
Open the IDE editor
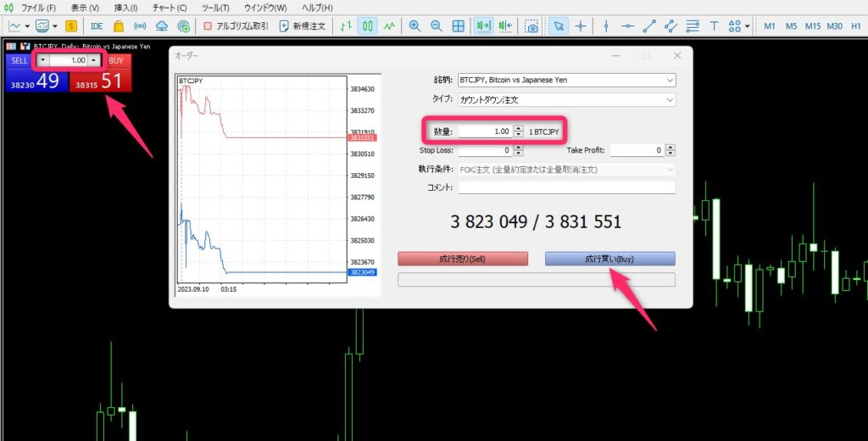click(x=97, y=26)
